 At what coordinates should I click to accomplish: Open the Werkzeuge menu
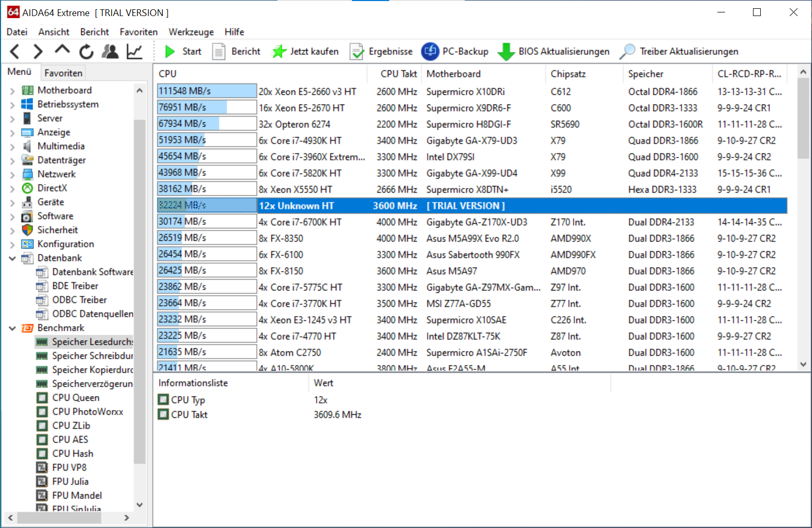tap(191, 32)
